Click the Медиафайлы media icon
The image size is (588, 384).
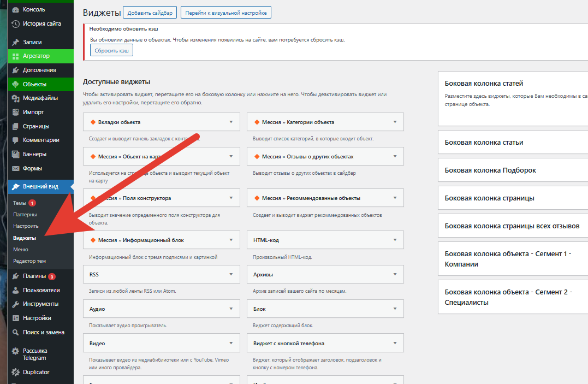click(15, 98)
